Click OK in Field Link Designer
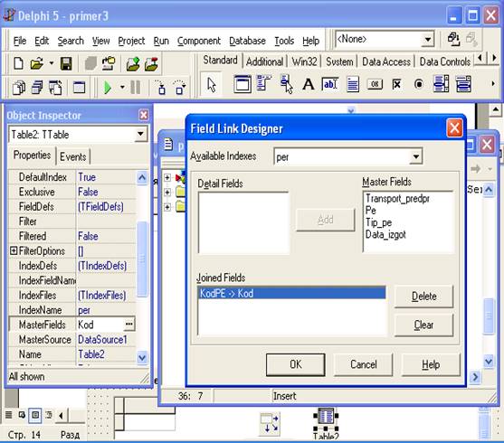Viewport: 504px width, 443px height. (295, 364)
